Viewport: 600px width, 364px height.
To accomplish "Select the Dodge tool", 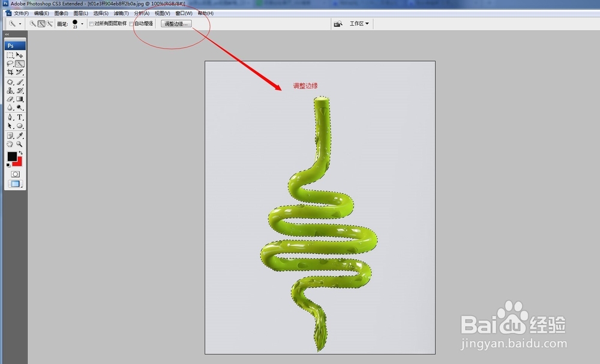I will pyautogui.click(x=20, y=107).
